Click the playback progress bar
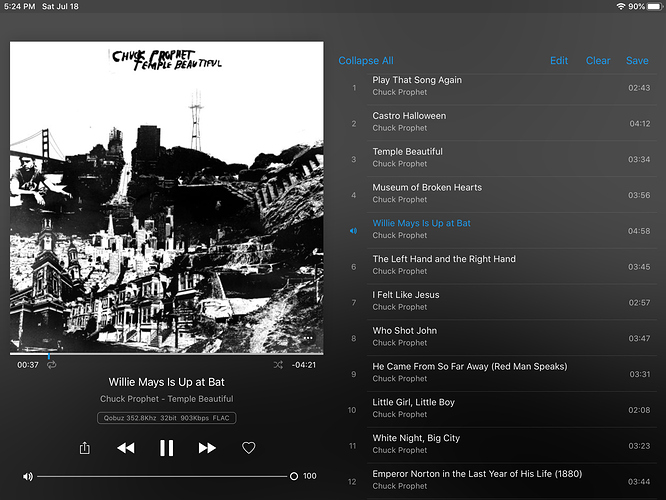 click(x=166, y=353)
